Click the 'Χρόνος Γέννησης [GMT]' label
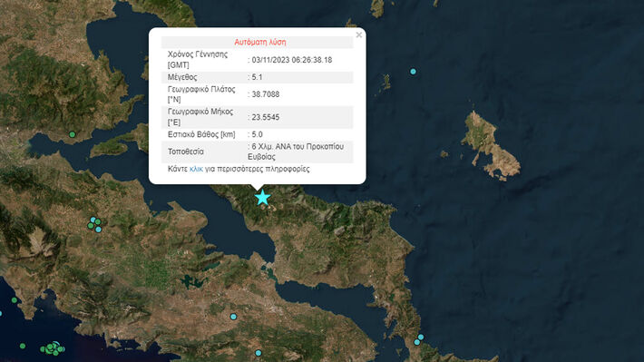 tap(198, 60)
